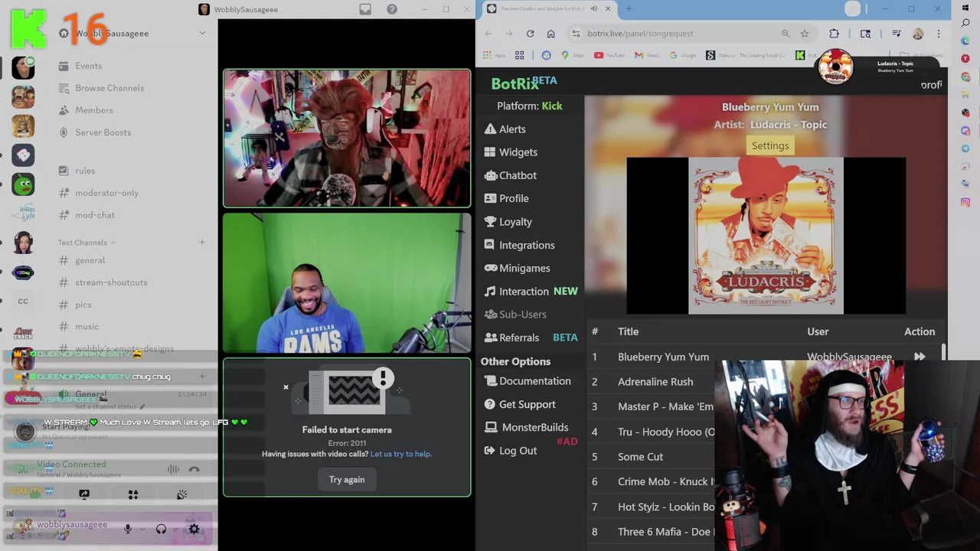The height and width of the screenshot is (551, 980).
Task: Open Integrations in BotRix sidebar
Action: tap(519, 245)
